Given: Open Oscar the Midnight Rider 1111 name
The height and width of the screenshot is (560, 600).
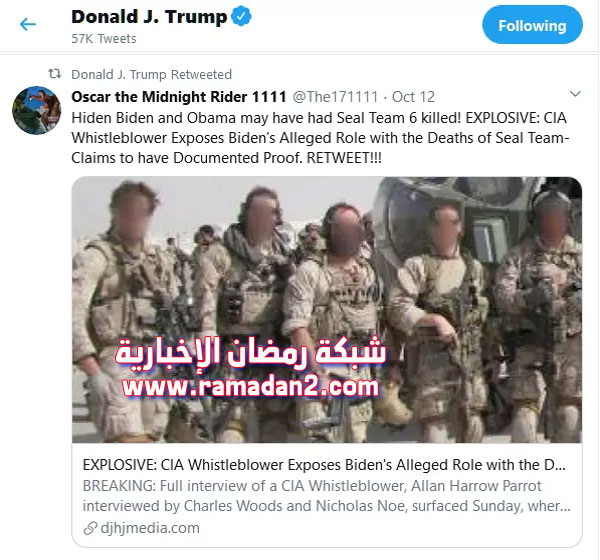Looking at the screenshot, I should click(179, 97).
